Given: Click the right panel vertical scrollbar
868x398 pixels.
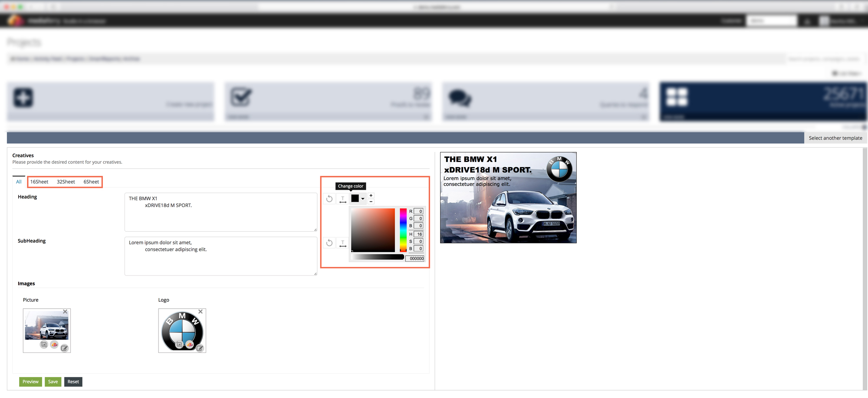Looking at the screenshot, I should [x=865, y=269].
